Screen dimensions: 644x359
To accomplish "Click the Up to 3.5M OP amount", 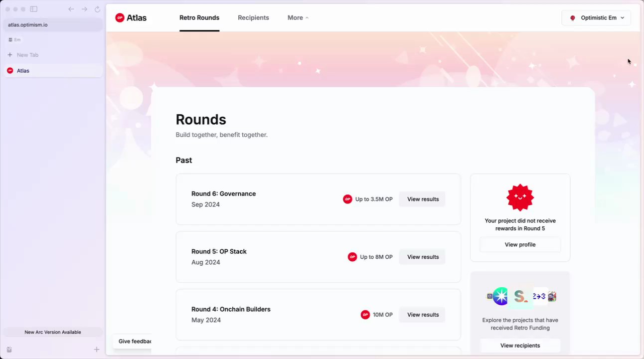I will tap(374, 199).
